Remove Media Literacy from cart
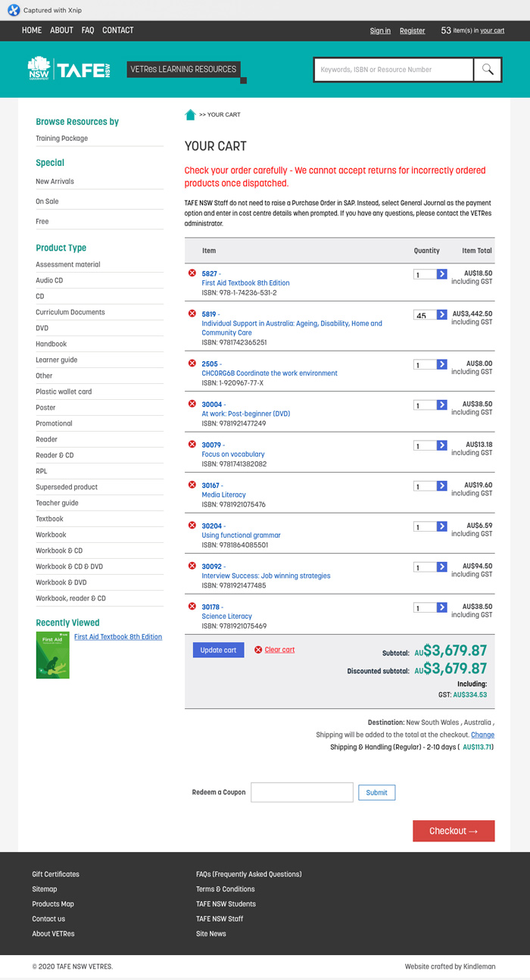Viewport: 530px width, 980px height. [x=192, y=485]
